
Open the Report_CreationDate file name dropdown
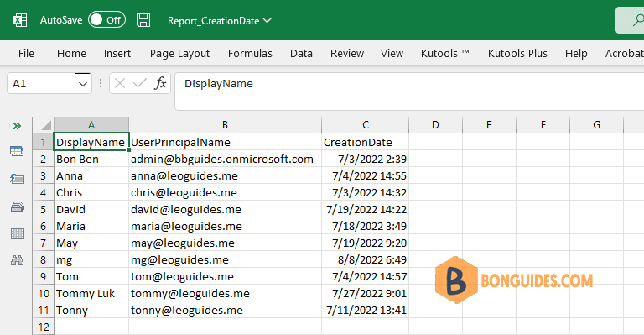pyautogui.click(x=220, y=20)
